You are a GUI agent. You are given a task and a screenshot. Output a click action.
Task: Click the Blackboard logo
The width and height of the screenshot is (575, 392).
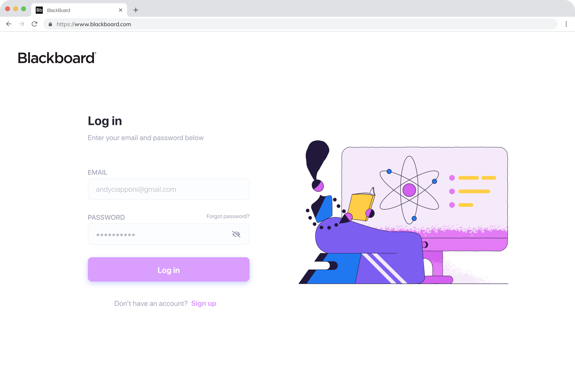57,58
